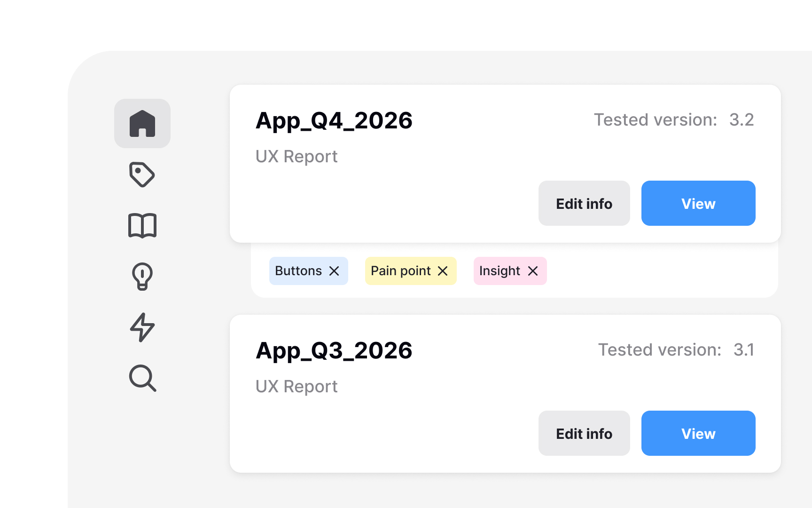Viewport: 812px width, 508px height.
Task: Toggle the Pain point filter tag
Action: (x=400, y=271)
